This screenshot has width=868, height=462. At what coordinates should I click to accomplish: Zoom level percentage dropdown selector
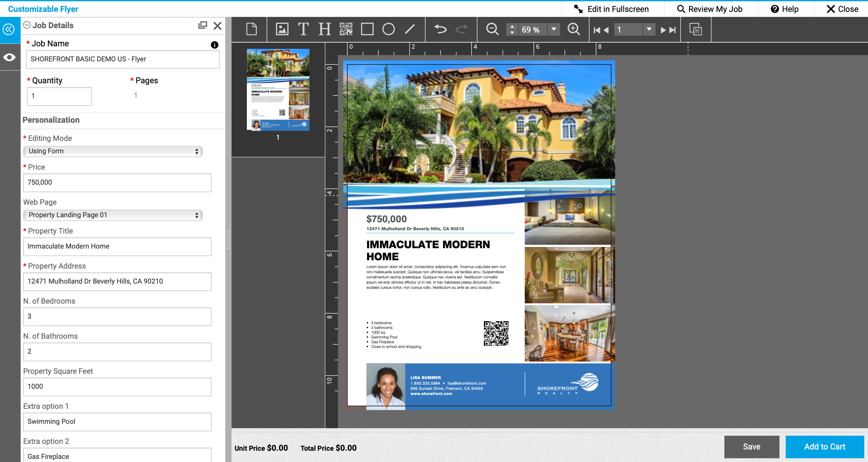[553, 29]
